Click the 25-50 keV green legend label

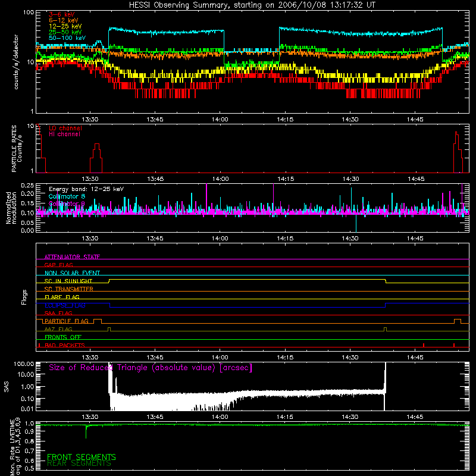pyautogui.click(x=65, y=32)
